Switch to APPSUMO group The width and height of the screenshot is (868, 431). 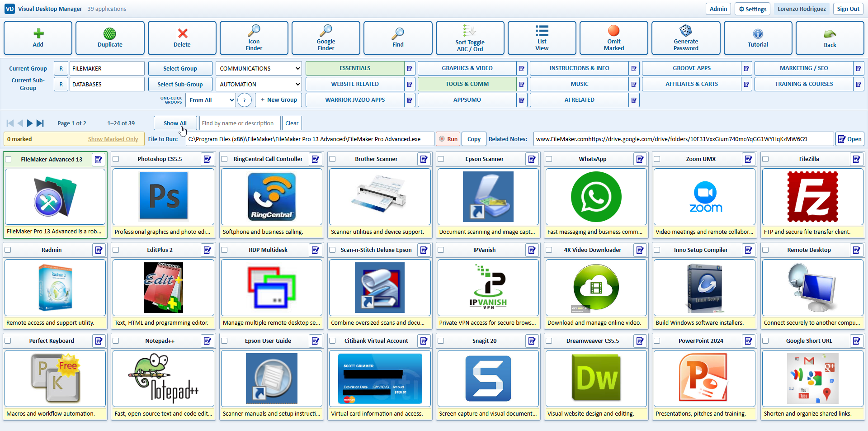[467, 100]
